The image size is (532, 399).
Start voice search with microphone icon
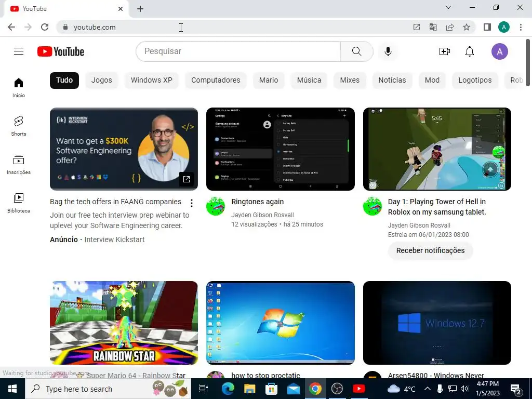tap(388, 51)
